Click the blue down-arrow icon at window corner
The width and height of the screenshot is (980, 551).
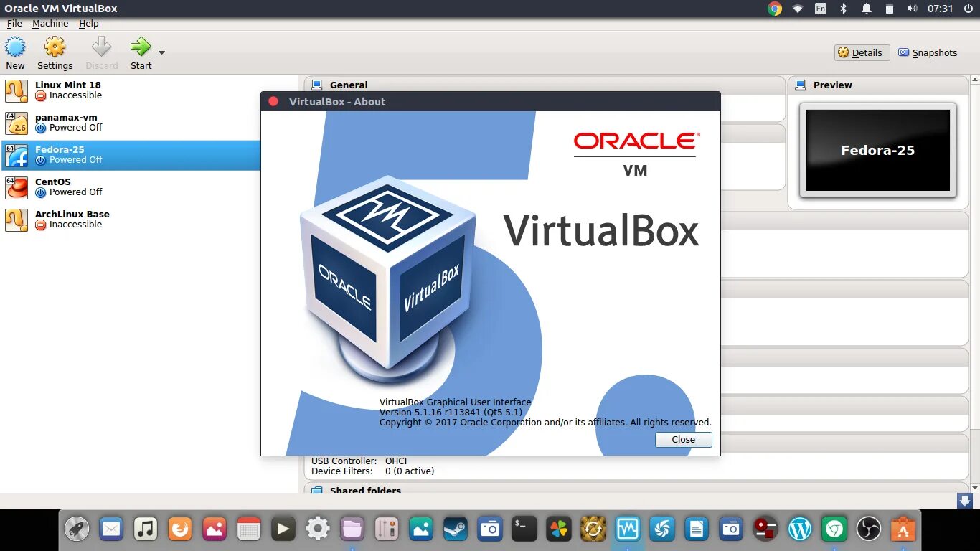tap(965, 501)
